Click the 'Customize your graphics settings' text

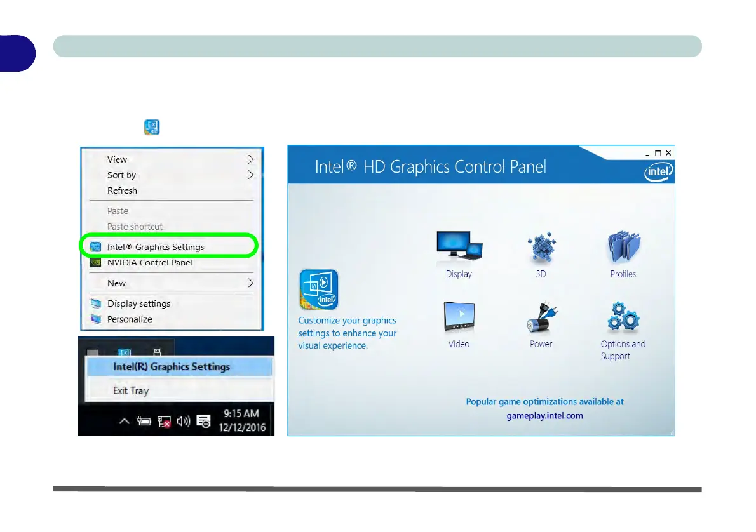[x=347, y=333]
